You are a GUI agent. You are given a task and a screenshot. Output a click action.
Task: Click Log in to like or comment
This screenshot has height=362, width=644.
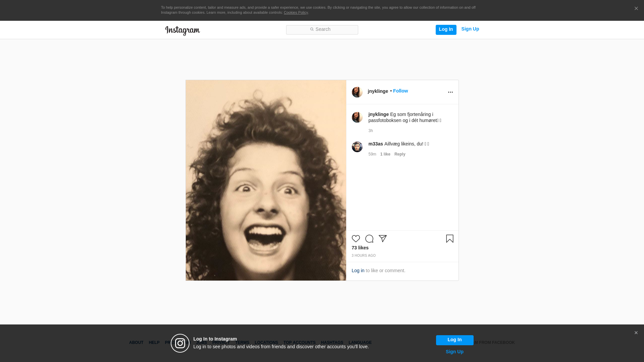point(358,270)
